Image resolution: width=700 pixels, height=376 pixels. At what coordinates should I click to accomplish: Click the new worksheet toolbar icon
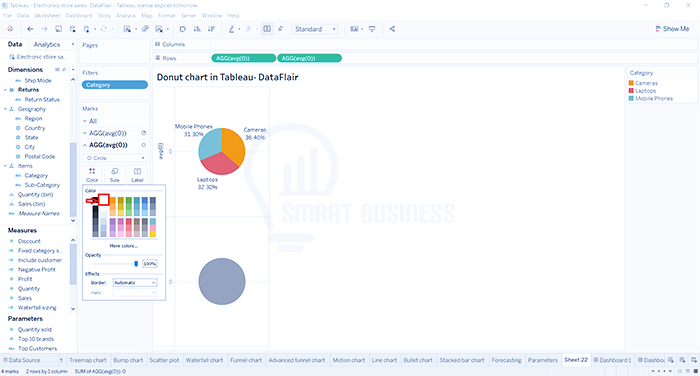click(127, 29)
